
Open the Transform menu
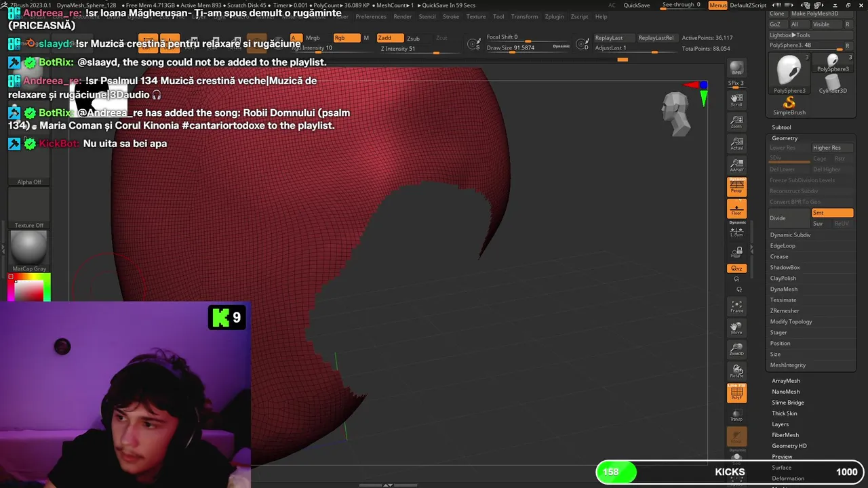[525, 16]
